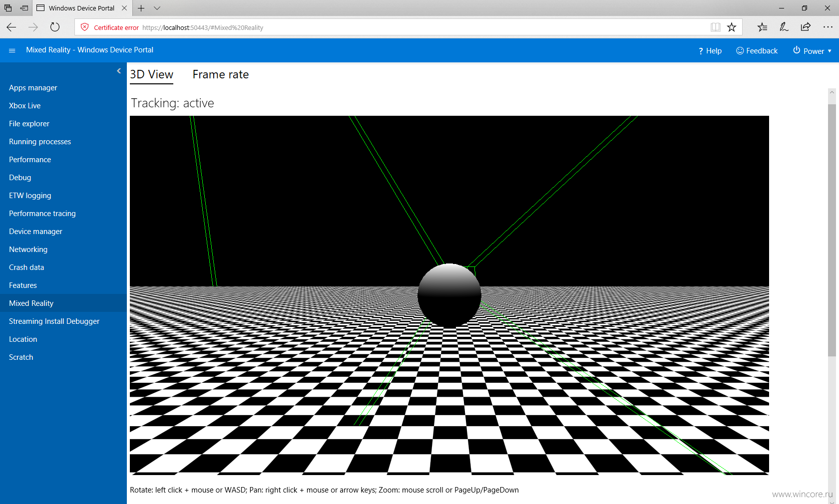Minimize the browser window
This screenshot has width=839, height=504.
pyautogui.click(x=782, y=8)
